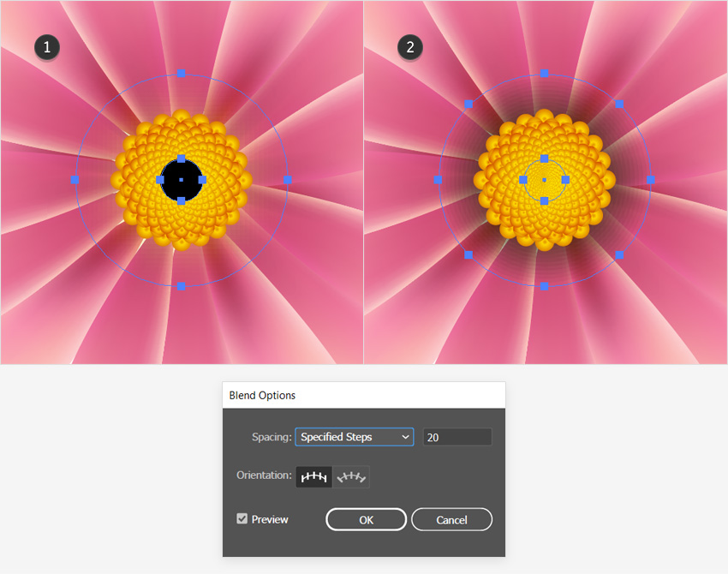
Task: Click the Spacing label in Blend Options
Action: point(272,437)
